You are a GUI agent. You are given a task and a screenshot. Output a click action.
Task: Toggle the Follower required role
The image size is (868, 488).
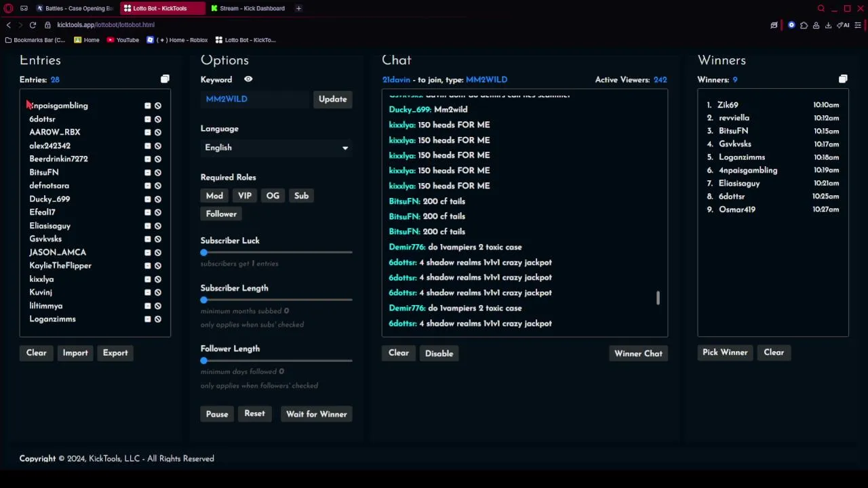pos(221,214)
